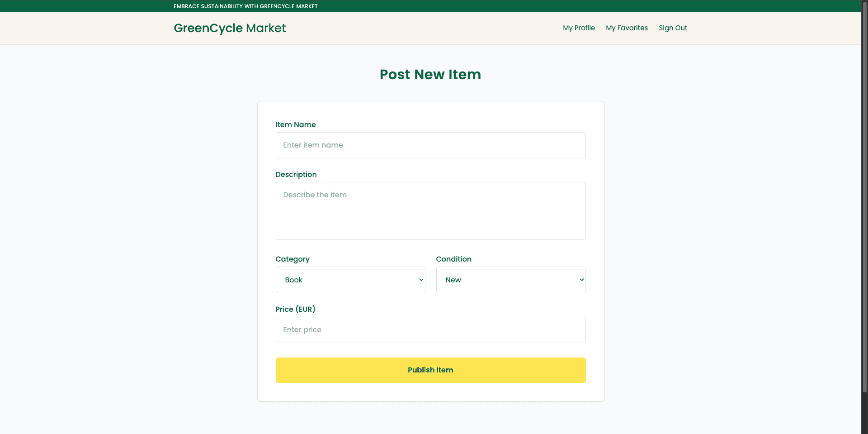Expand the Category selector showing "Book"

click(350, 280)
